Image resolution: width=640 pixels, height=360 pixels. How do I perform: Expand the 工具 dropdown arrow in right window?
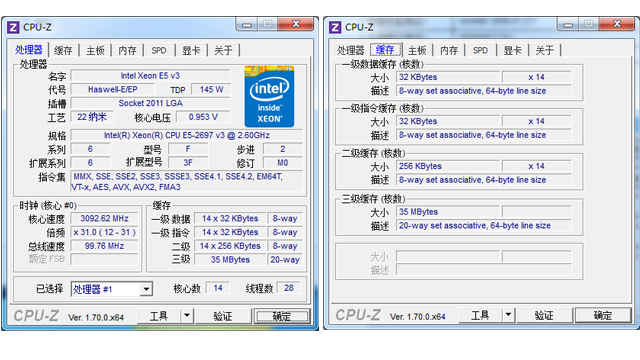[508, 315]
